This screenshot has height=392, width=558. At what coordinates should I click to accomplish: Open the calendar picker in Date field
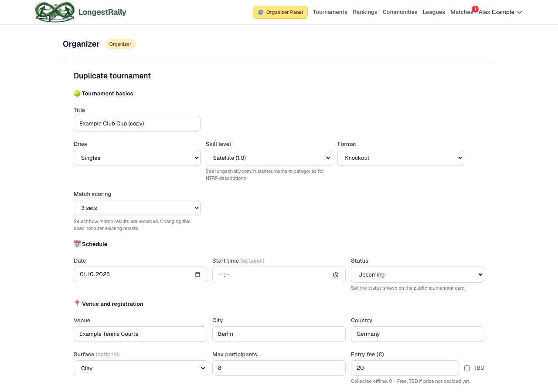tap(197, 274)
